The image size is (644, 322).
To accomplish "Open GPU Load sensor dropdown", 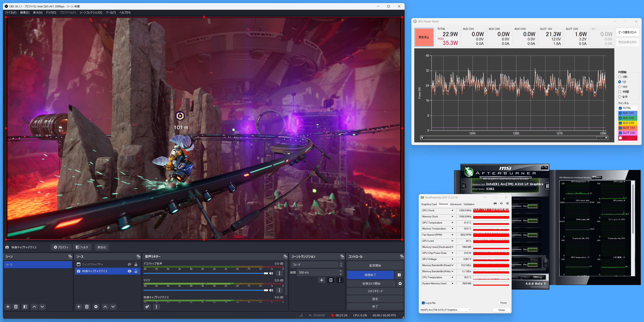I will pyautogui.click(x=452, y=241).
